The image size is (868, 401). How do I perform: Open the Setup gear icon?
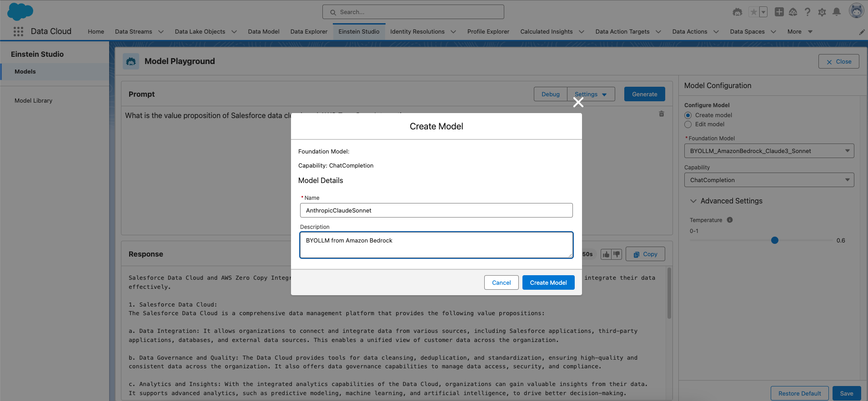[x=822, y=12]
